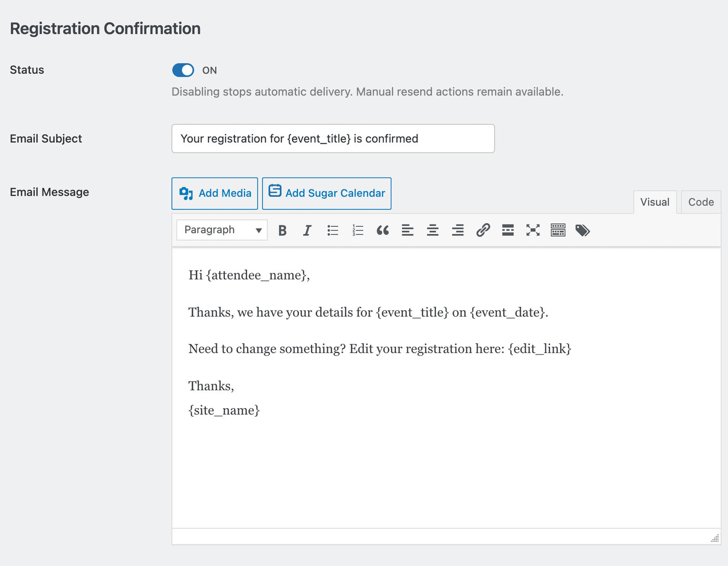The image size is (728, 566).
Task: Open the smart tags icon
Action: pyautogui.click(x=583, y=230)
